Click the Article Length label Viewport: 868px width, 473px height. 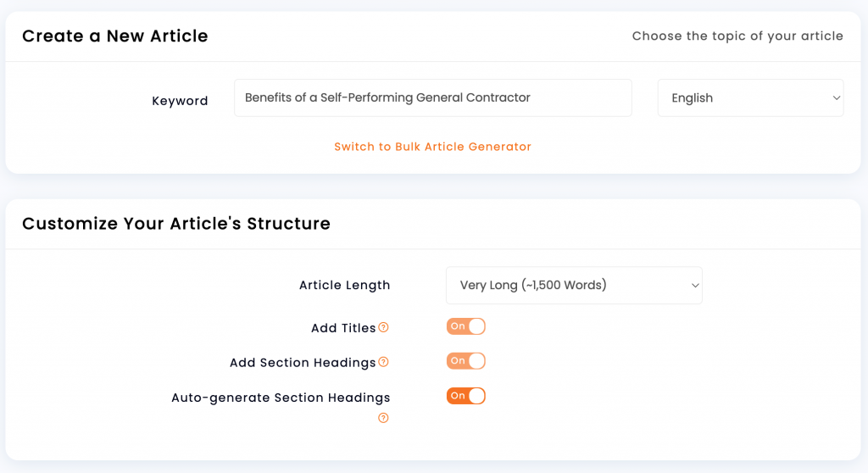point(344,285)
